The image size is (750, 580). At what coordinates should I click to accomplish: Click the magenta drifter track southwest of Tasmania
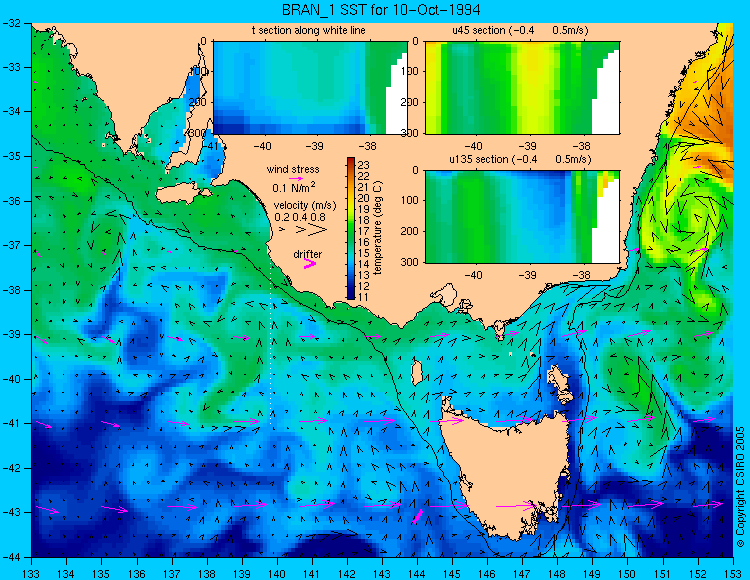(418, 516)
